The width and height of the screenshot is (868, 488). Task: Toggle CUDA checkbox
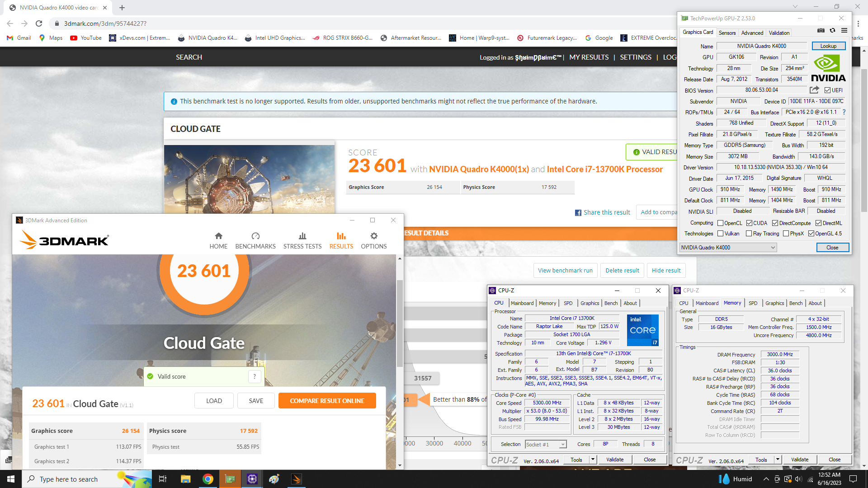point(749,223)
